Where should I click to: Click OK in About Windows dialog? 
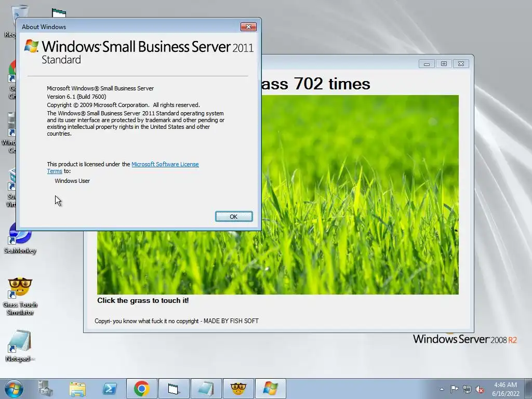coord(234,217)
